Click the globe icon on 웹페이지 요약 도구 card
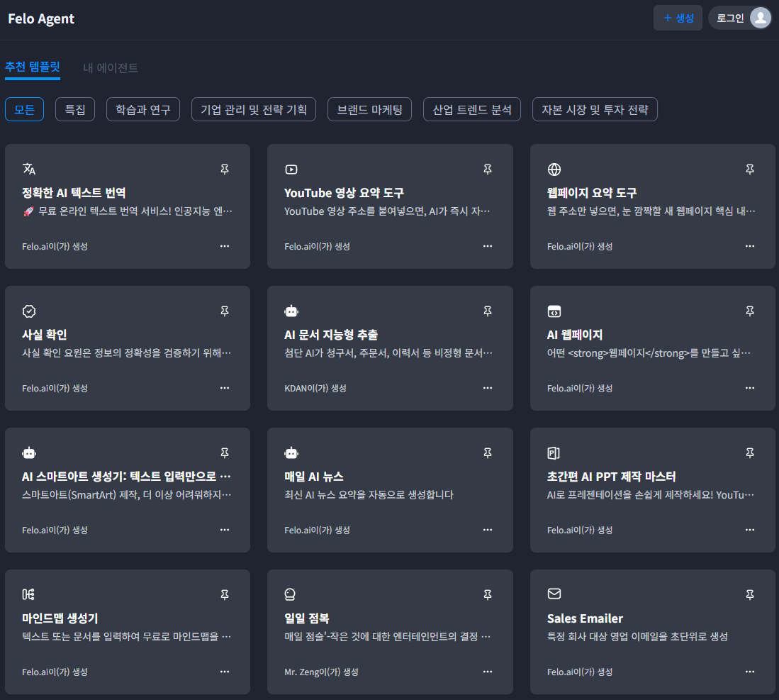 554,169
